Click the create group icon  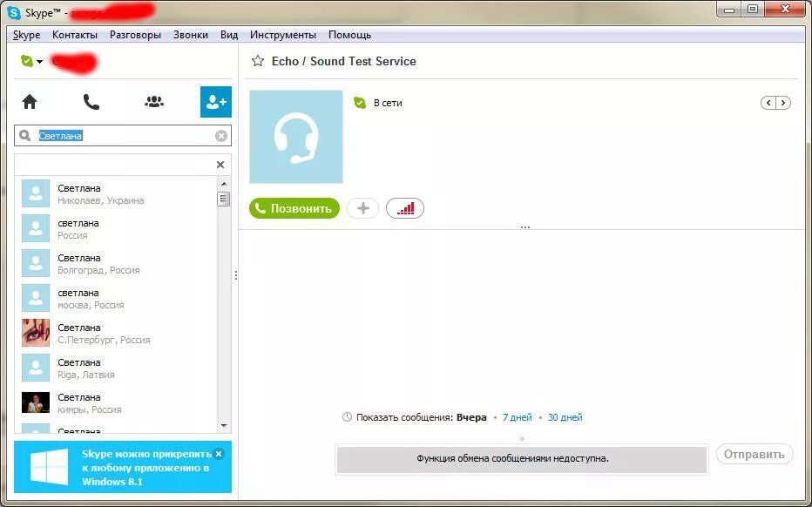pos(154,102)
